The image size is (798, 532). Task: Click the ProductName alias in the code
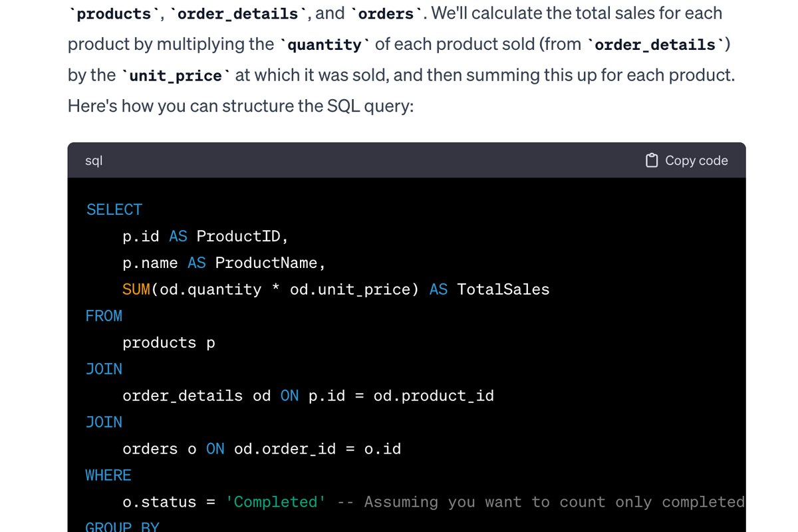click(266, 263)
